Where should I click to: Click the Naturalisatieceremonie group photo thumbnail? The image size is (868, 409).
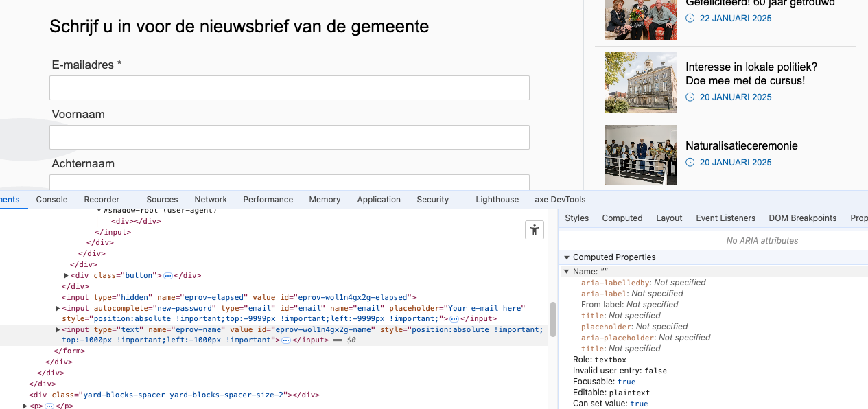click(x=641, y=154)
